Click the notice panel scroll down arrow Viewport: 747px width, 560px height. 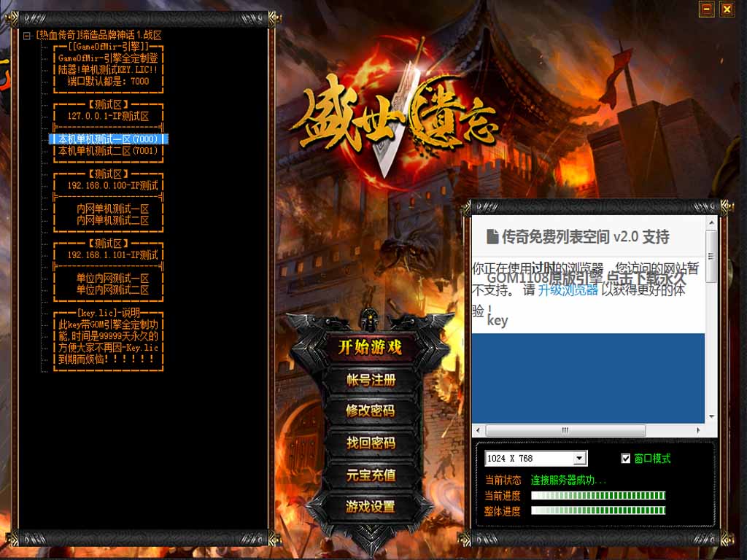[x=712, y=416]
